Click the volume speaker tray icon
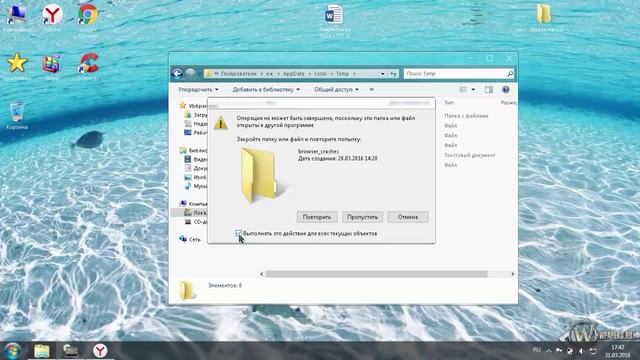The height and width of the screenshot is (360, 640). (581, 351)
